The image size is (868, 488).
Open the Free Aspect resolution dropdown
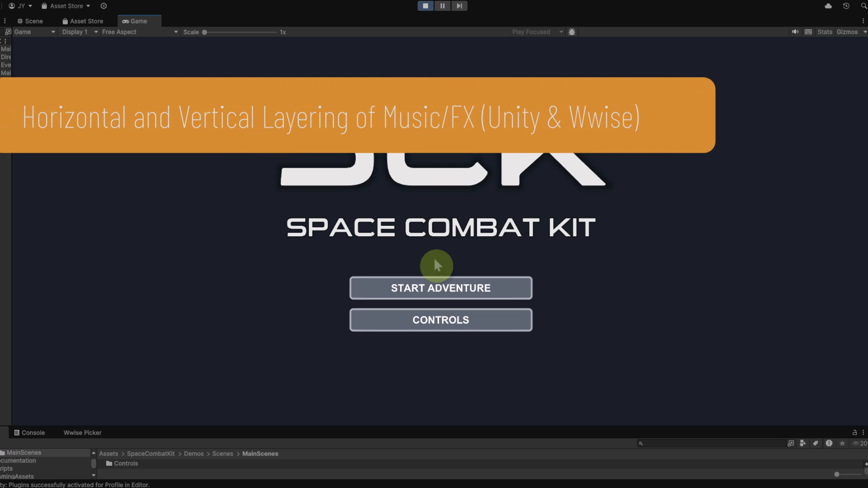tap(138, 32)
